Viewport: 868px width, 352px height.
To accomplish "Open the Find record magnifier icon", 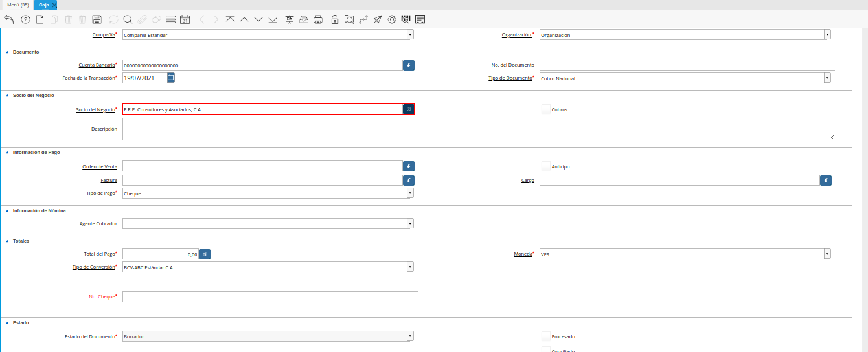I will pyautogui.click(x=128, y=19).
